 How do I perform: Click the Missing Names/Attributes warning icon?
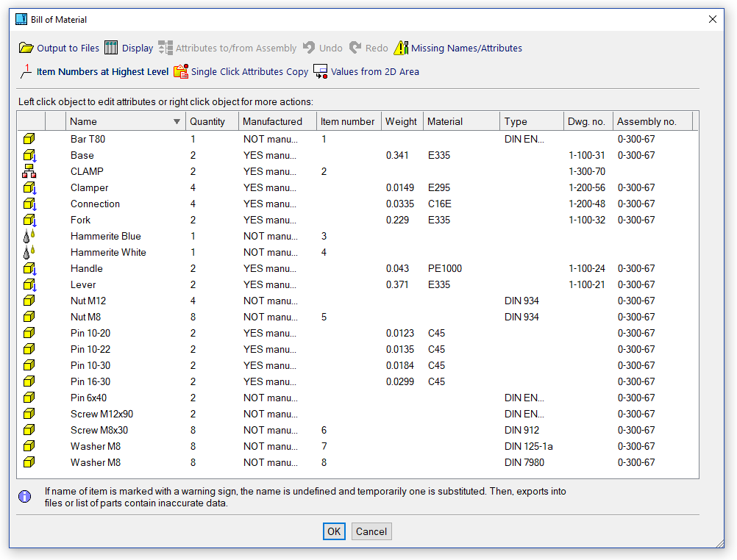point(401,49)
